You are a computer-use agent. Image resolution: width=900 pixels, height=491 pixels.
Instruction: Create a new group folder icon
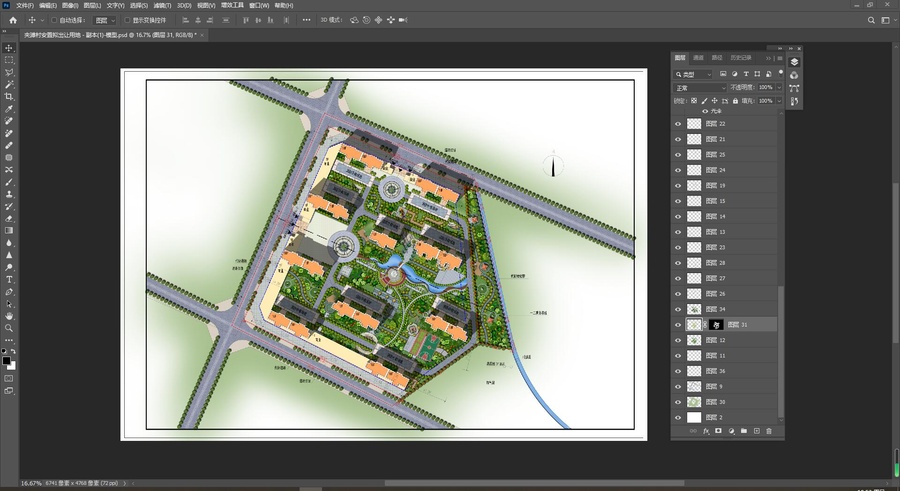744,431
